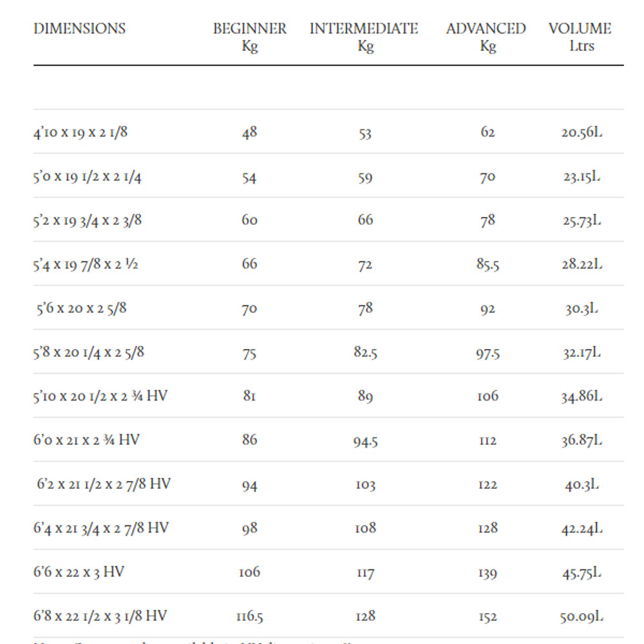Click the DIMENSIONS column header

pyautogui.click(x=80, y=29)
